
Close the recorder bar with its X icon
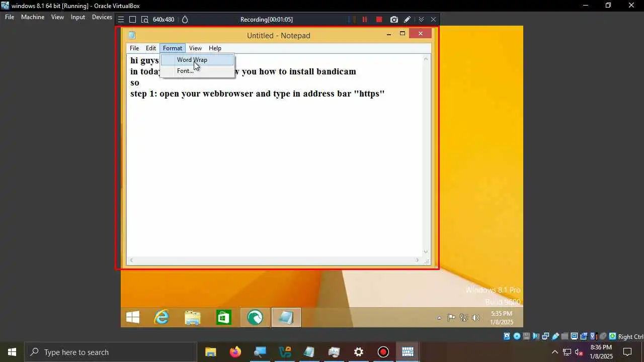433,20
